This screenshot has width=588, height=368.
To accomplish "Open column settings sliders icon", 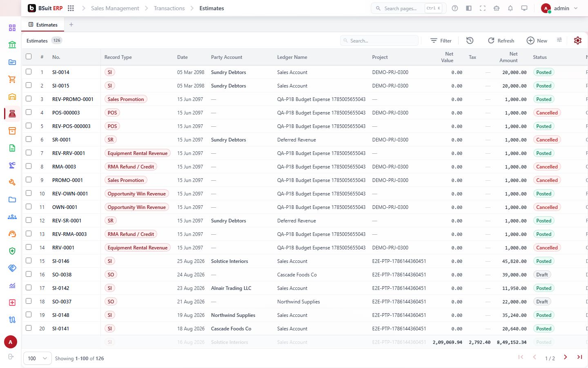I will point(559,40).
